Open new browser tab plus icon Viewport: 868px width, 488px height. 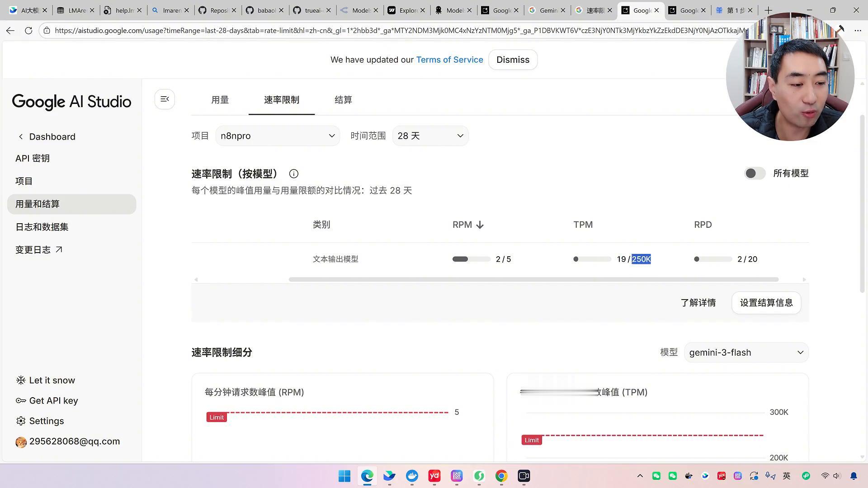[x=768, y=10]
